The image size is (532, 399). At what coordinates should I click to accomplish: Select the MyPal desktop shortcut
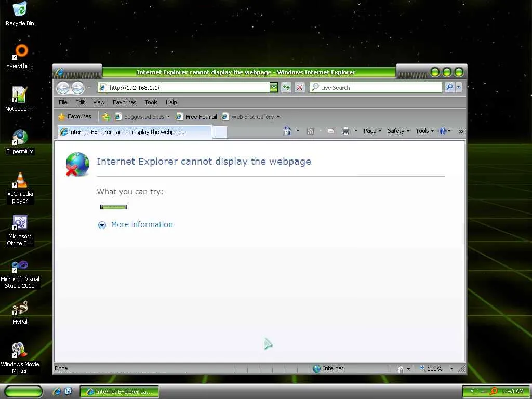point(20,312)
